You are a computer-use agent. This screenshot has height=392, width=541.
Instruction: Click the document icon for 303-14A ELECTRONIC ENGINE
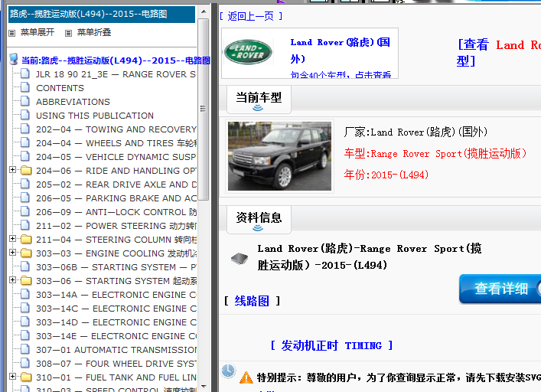[24, 294]
